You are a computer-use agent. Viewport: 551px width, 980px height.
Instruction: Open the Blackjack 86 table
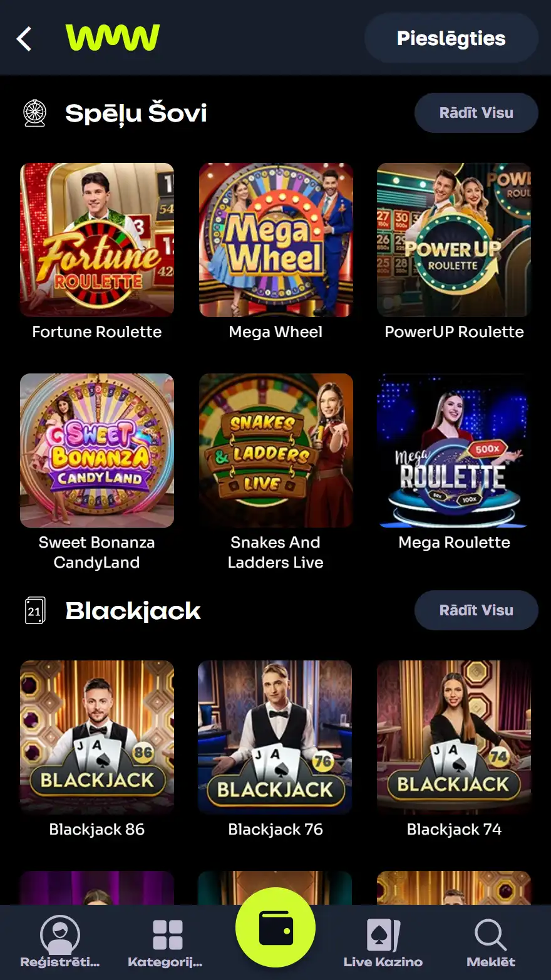pos(97,738)
